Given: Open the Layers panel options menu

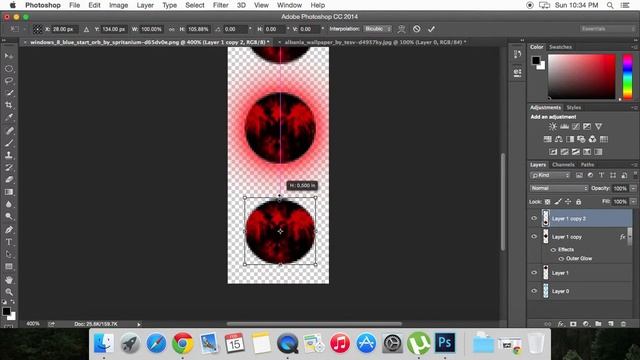Looking at the screenshot, I should (x=635, y=164).
